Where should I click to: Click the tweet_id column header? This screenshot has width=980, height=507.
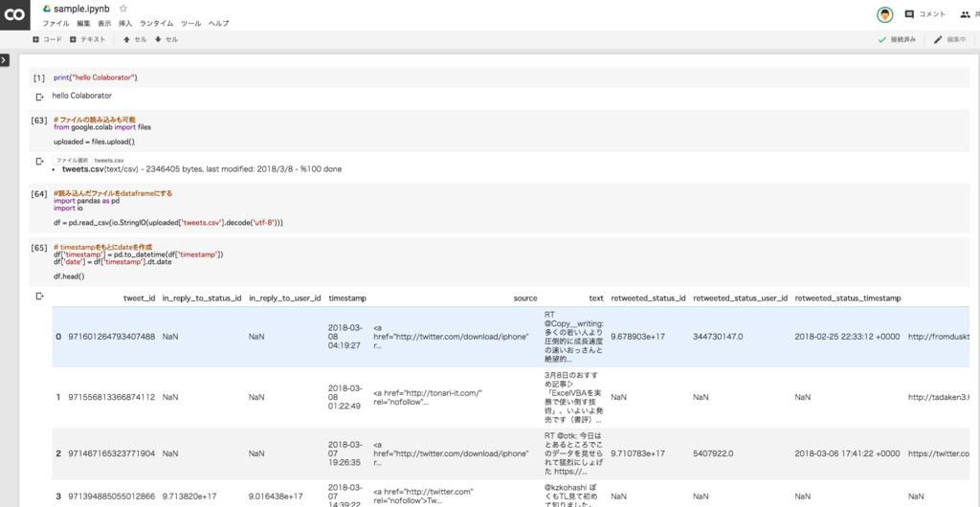pyautogui.click(x=140, y=298)
